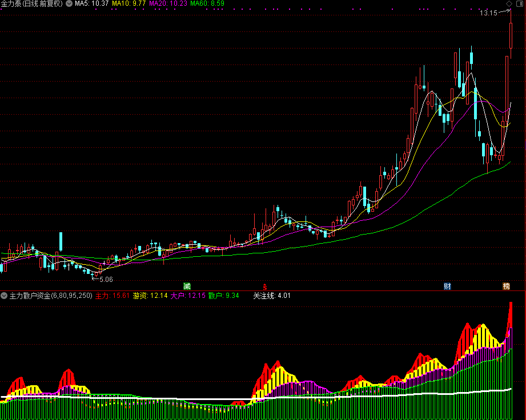Click the red S marker below the chart
This screenshot has height=420, width=526.
(265, 287)
